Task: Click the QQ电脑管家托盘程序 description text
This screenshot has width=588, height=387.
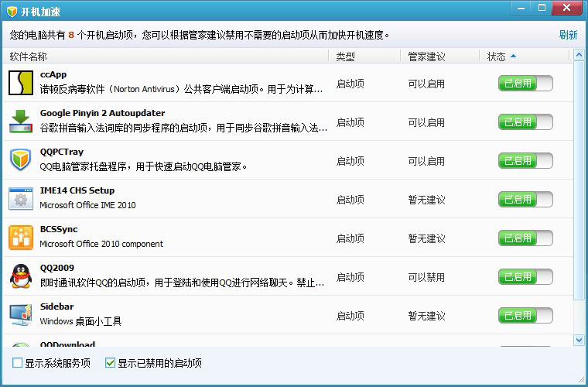Action: point(143,166)
